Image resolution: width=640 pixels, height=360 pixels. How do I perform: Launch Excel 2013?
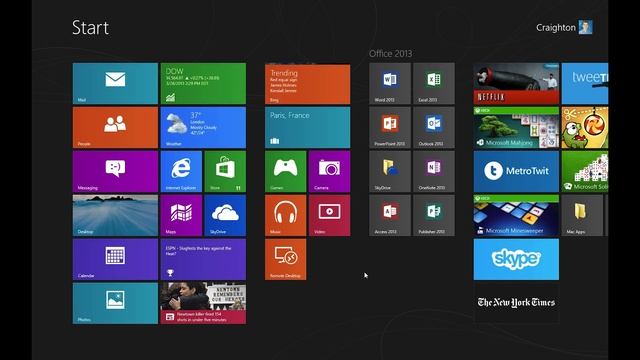tap(434, 83)
